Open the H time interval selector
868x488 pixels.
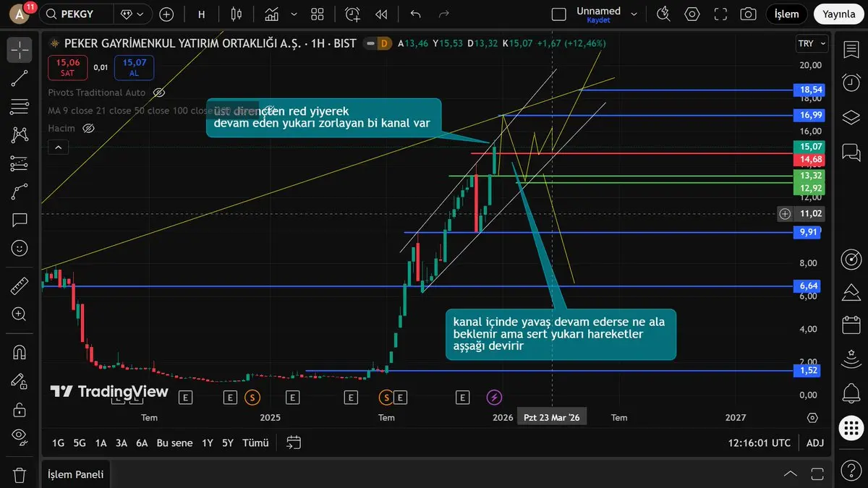pyautogui.click(x=201, y=14)
